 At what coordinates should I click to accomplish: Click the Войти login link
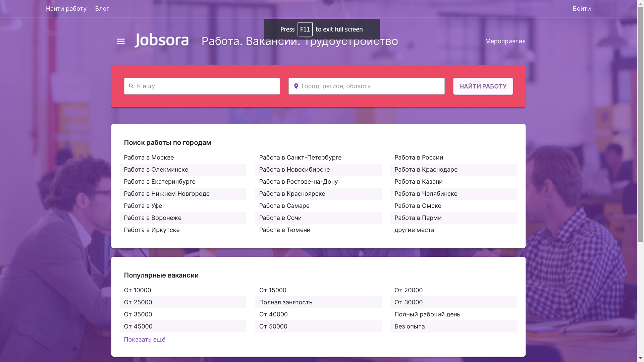click(582, 9)
